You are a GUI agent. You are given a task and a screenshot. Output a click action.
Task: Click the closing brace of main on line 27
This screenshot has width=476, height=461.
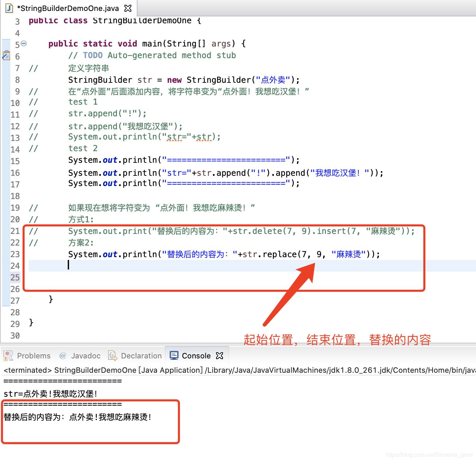tap(51, 299)
